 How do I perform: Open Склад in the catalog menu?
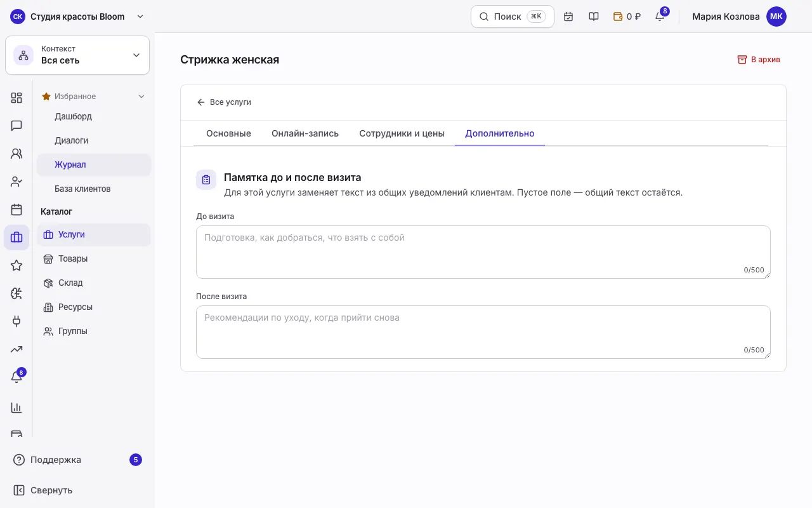click(94, 283)
